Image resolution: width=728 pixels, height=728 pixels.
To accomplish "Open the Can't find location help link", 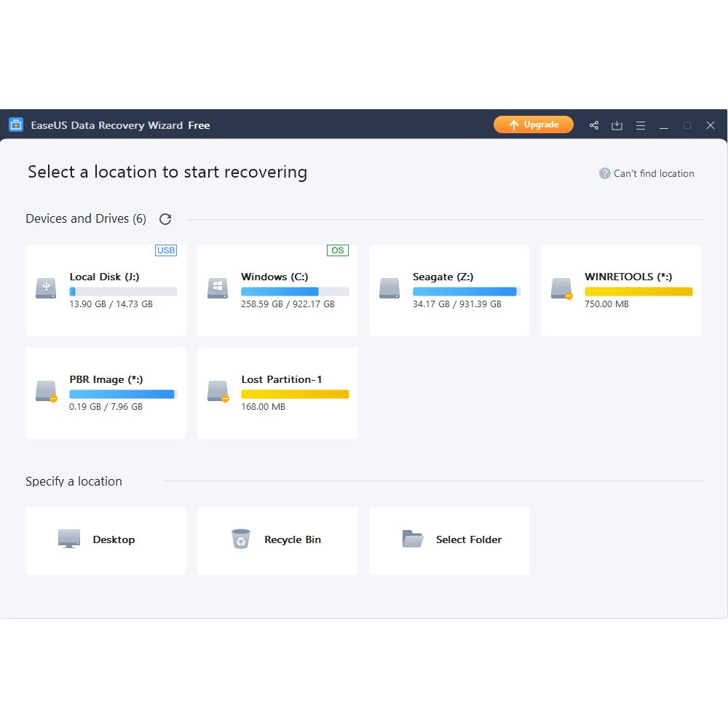I will 646,173.
